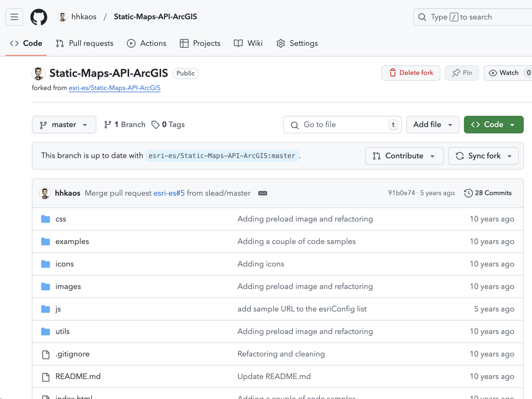
Task: Expand commit message details ellipsis
Action: click(263, 193)
